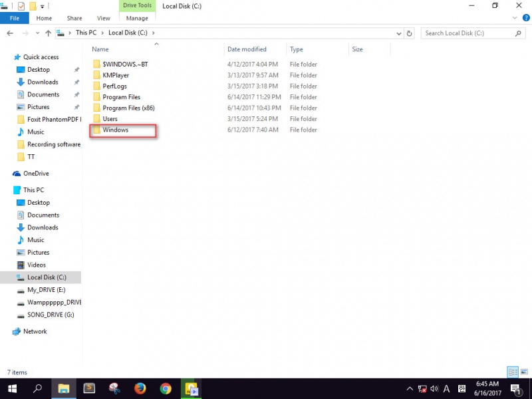Launch Sublime Text from the taskbar
Viewport: 532px width, 399px height.
pos(89,389)
